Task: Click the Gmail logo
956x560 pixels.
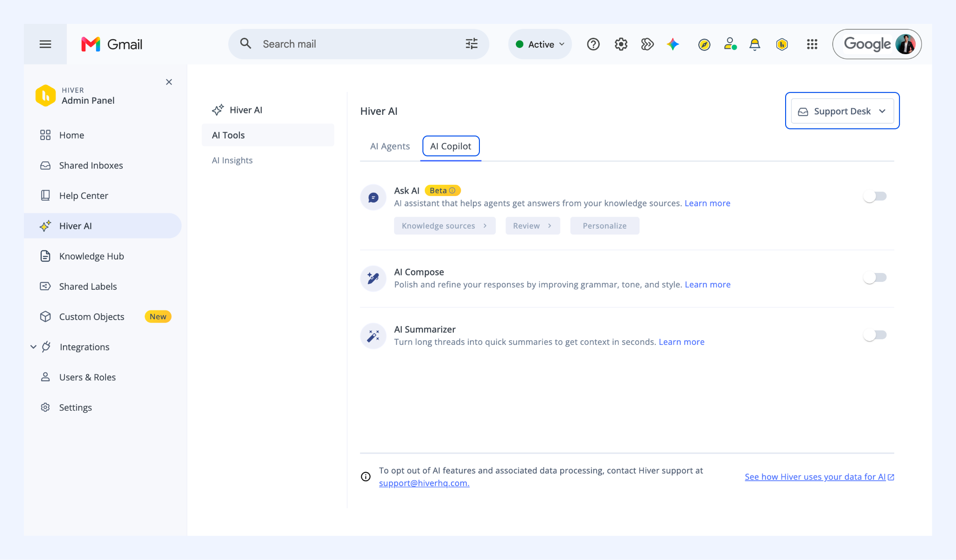Action: point(112,44)
